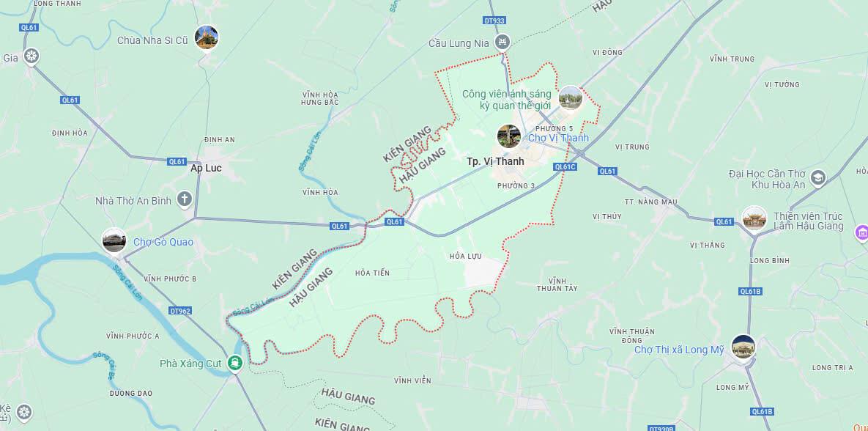
Task: Select the Hỏa Tiến commune label
Action: 373,273
